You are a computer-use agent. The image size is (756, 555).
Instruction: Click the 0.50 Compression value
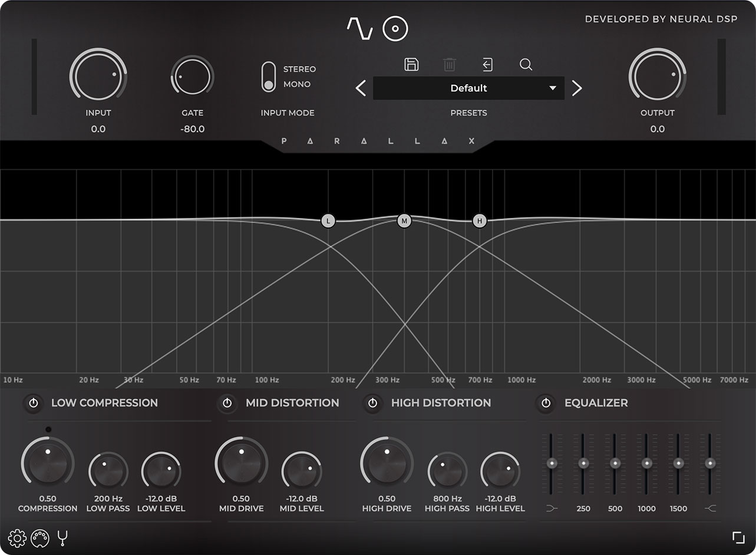click(x=48, y=499)
